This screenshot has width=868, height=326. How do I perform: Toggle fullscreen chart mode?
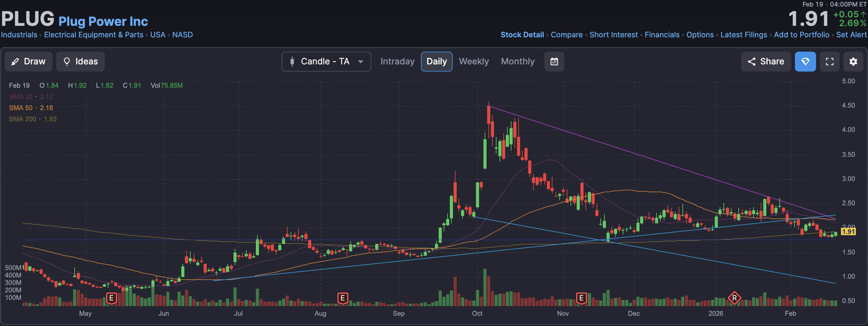pos(829,61)
